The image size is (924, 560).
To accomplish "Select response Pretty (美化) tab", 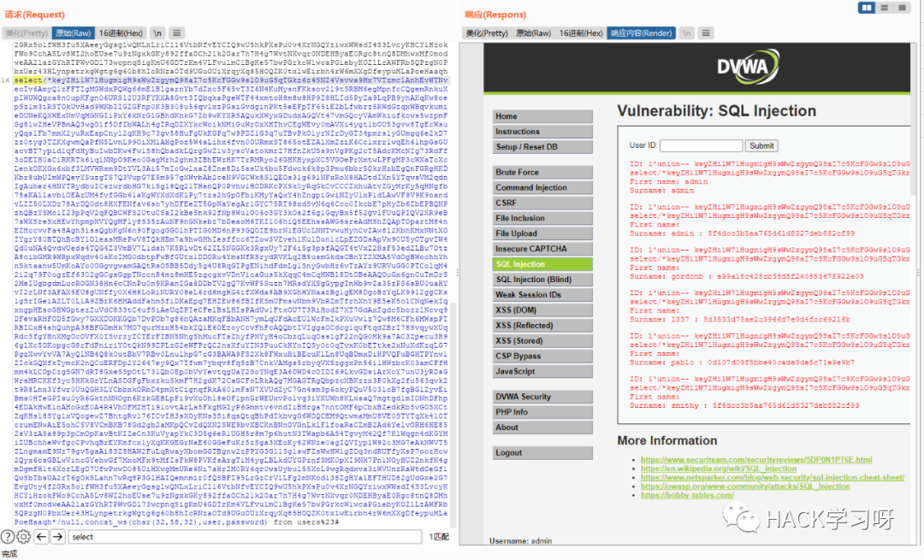I will point(487,33).
